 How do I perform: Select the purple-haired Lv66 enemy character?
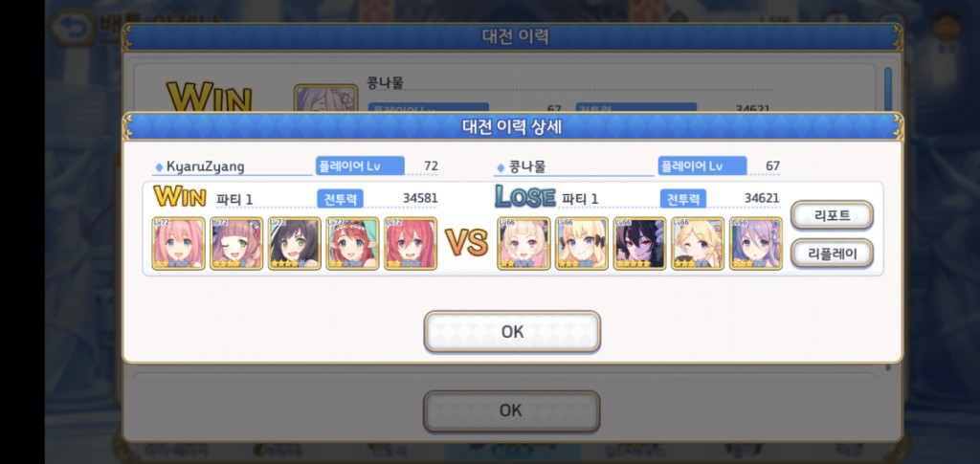click(756, 244)
